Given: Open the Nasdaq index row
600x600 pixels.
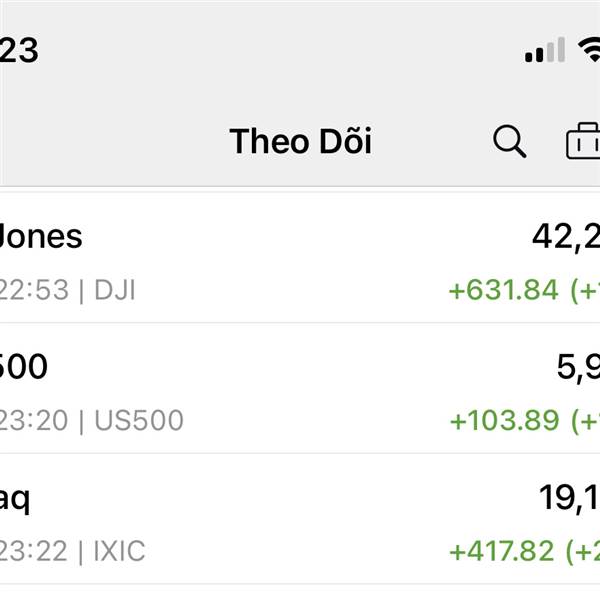Looking at the screenshot, I should 300,519.
